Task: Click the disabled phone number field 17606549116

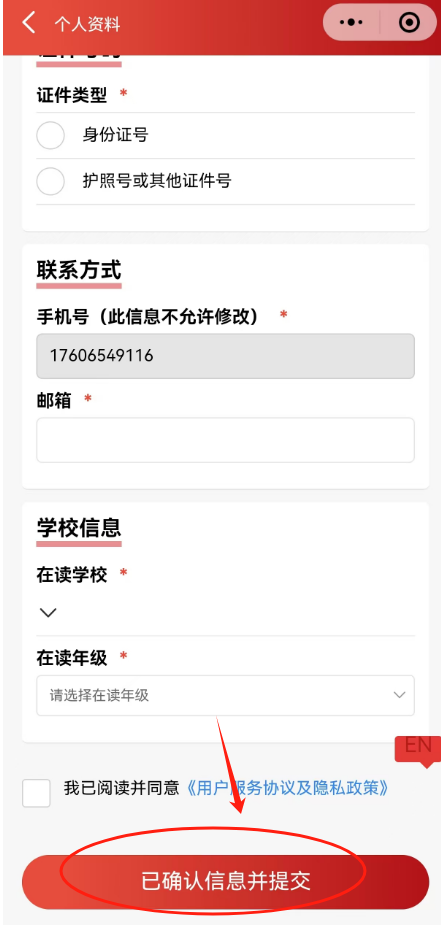Action: click(x=225, y=356)
